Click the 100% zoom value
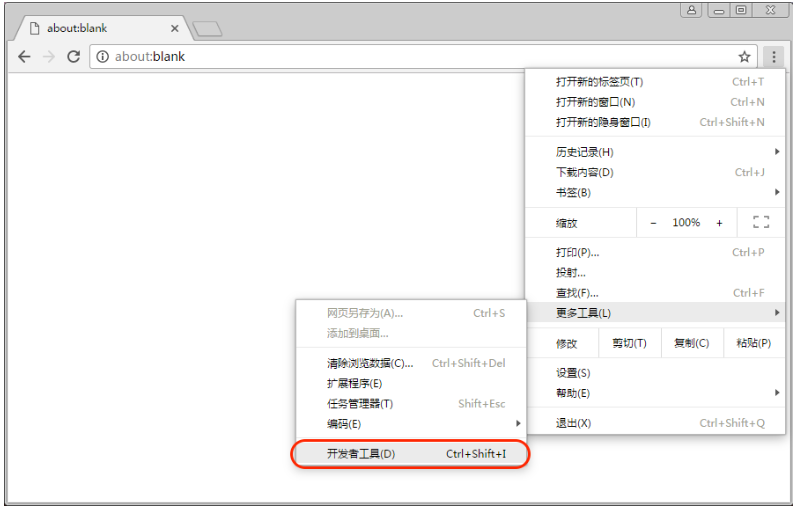The height and width of the screenshot is (508, 796). pyautogui.click(x=686, y=222)
